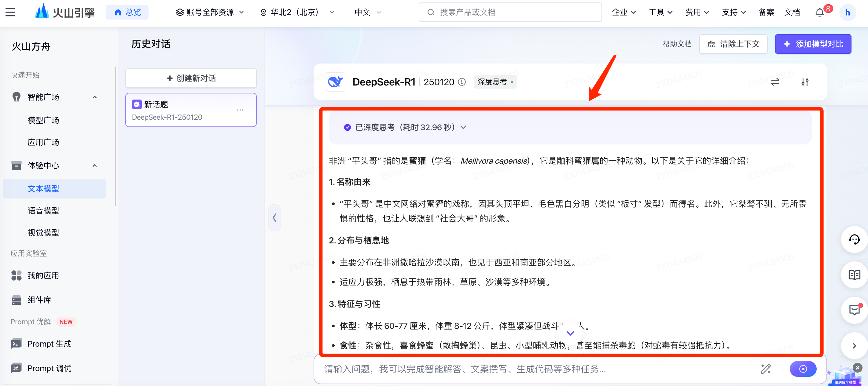Open the model parameter settings sliders icon
Screen dimensions: 868x386
pos(805,82)
